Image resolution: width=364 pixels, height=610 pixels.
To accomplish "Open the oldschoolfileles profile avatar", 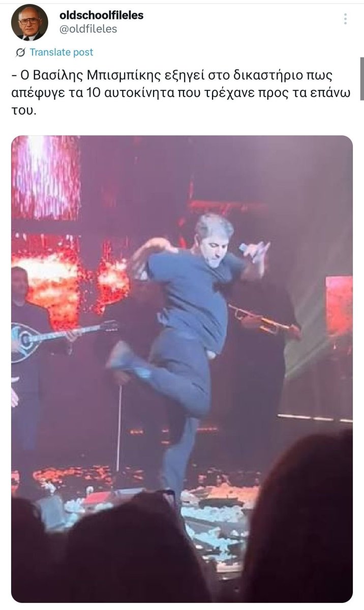I will (29, 22).
